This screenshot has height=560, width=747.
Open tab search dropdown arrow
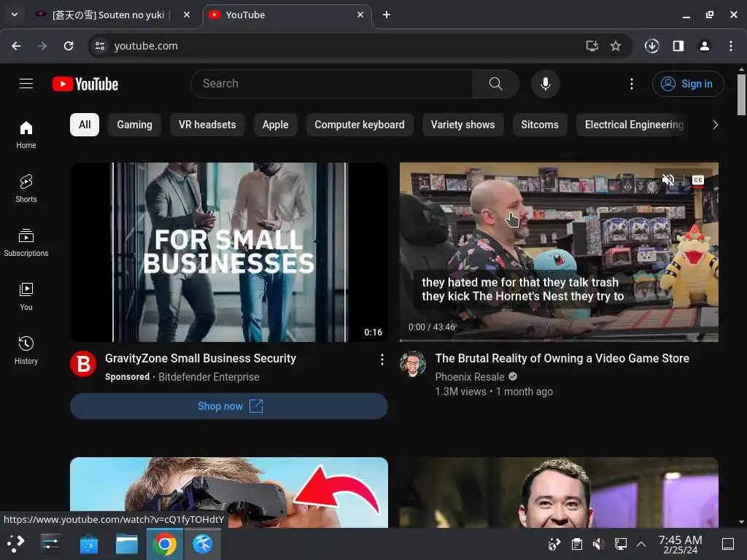15,15
